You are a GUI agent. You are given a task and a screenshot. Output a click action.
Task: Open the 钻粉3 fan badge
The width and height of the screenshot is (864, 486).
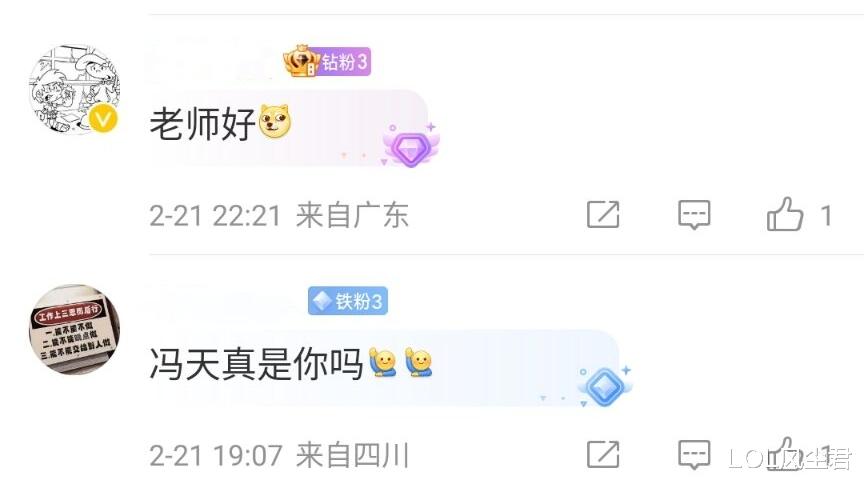327,61
